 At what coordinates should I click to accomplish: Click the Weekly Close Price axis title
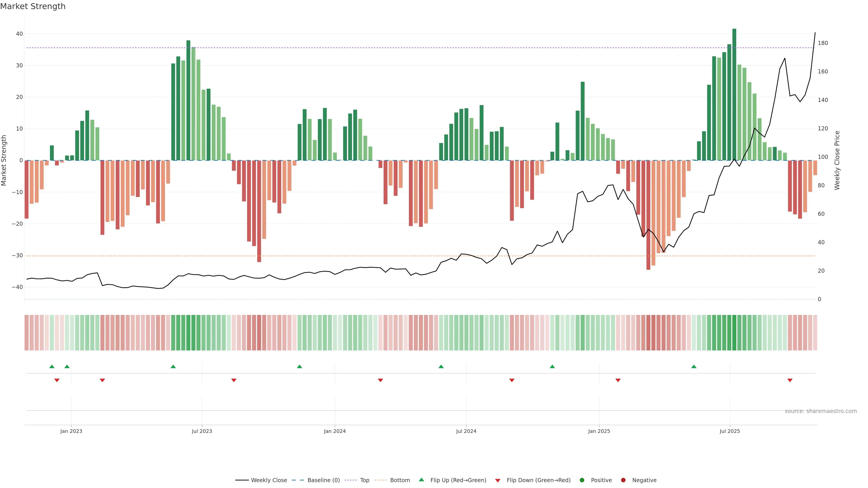pos(837,160)
